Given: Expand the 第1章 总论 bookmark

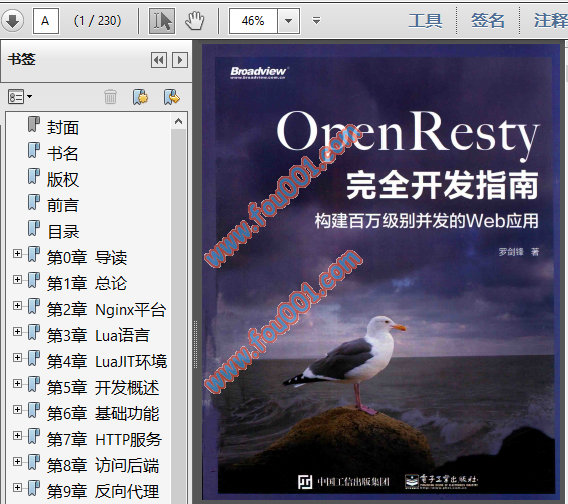Looking at the screenshot, I should [17, 280].
